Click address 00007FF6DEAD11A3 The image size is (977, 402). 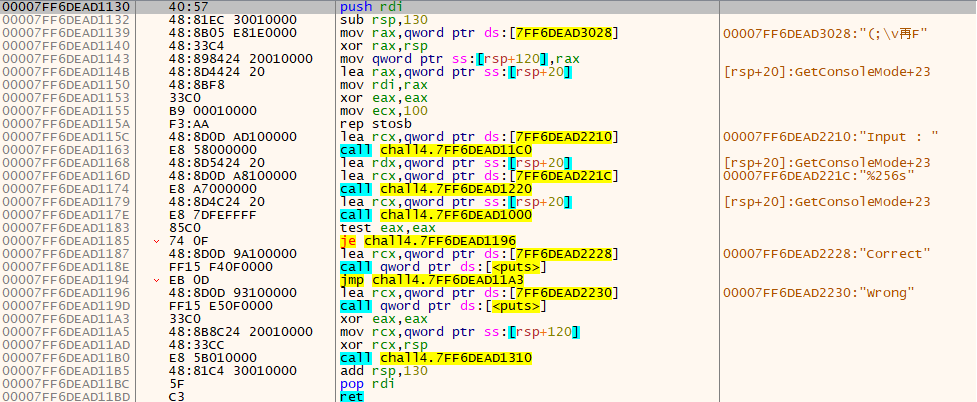point(66,319)
